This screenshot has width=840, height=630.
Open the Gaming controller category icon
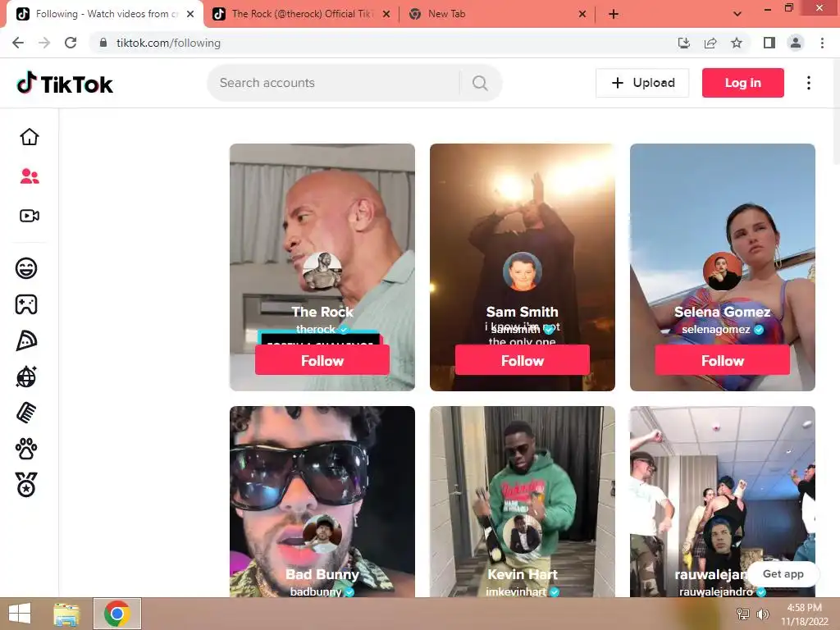click(x=26, y=304)
